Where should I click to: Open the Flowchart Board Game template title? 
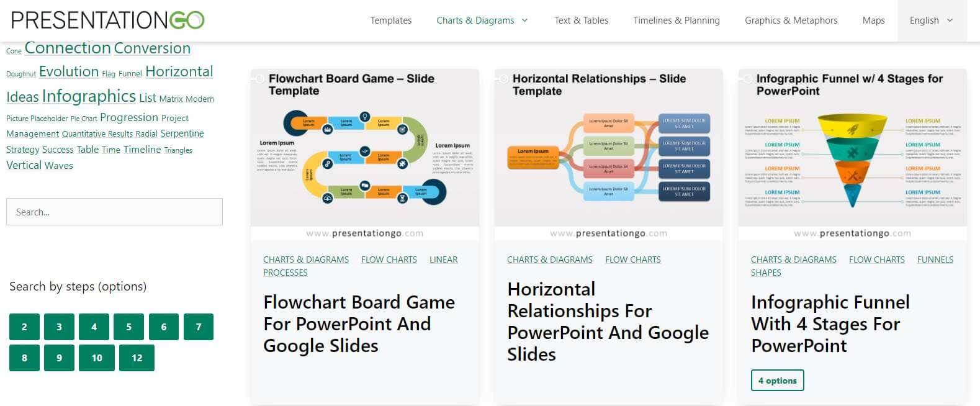tap(359, 323)
